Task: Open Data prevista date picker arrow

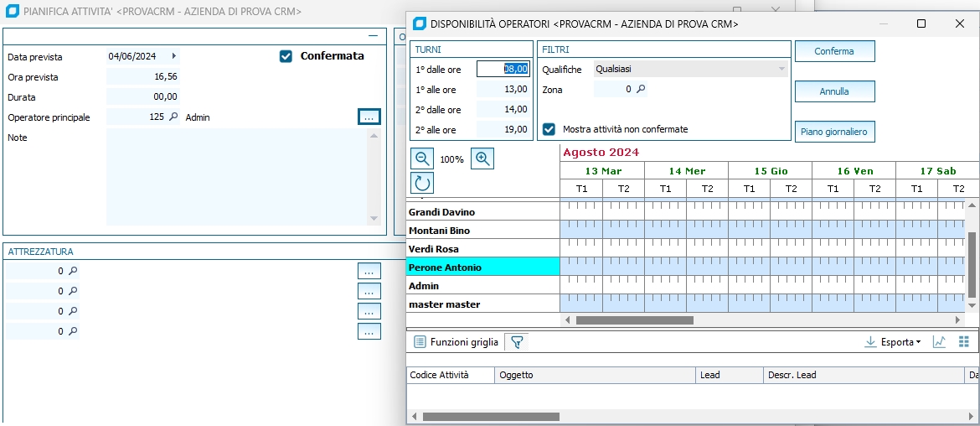Action: 173,55
